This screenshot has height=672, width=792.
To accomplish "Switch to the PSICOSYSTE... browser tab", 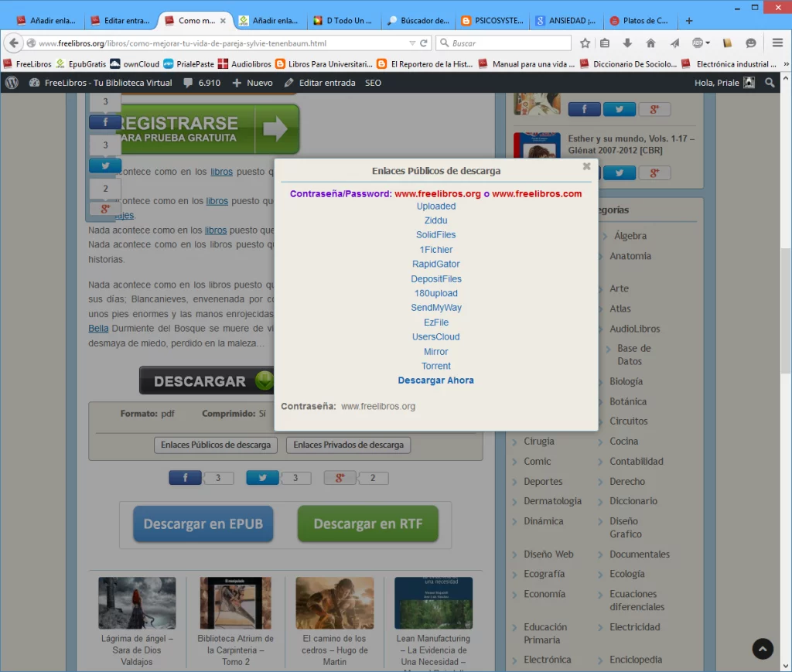I will (492, 21).
